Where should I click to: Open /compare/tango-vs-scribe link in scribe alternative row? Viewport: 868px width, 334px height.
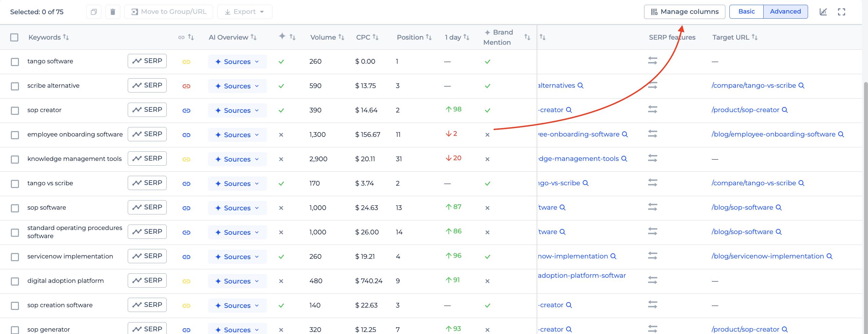click(754, 85)
